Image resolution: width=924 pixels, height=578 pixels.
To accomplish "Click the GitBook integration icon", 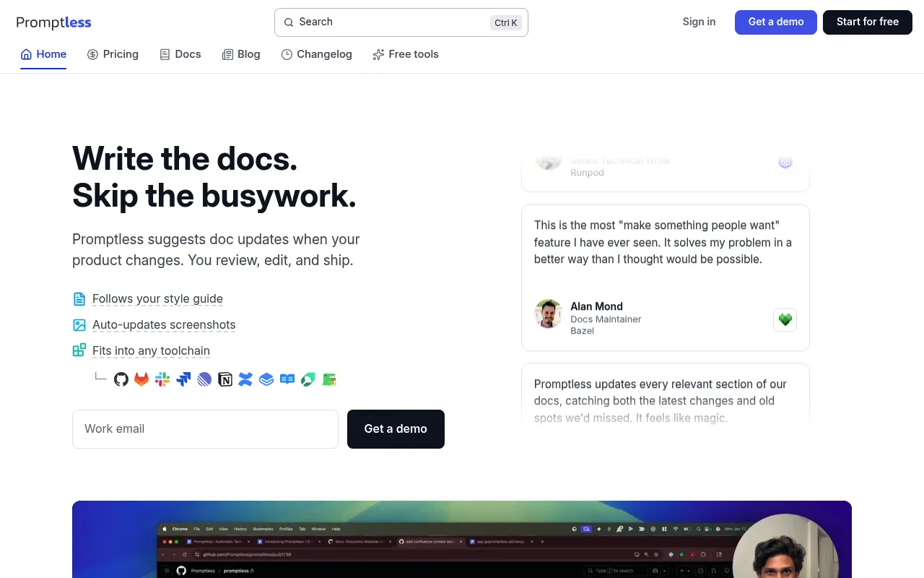I will coord(266,379).
